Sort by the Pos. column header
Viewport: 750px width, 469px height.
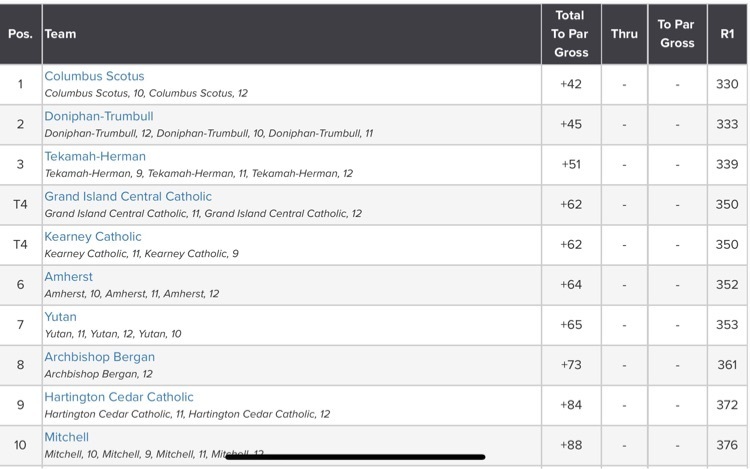point(21,34)
